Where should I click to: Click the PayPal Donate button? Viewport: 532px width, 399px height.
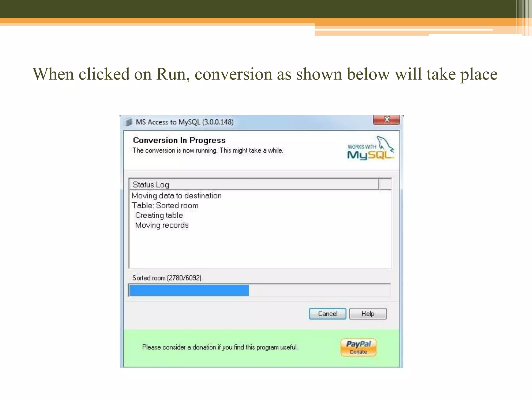(x=358, y=347)
